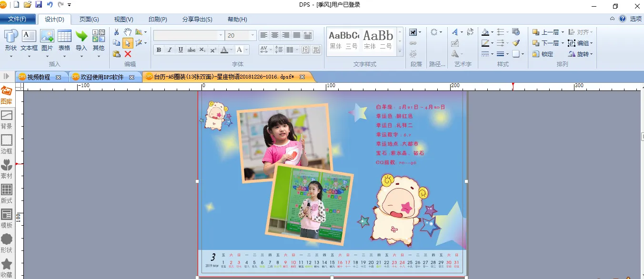Switch to the 页面(G) ribbon tab
This screenshot has height=279, width=644.
89,20
